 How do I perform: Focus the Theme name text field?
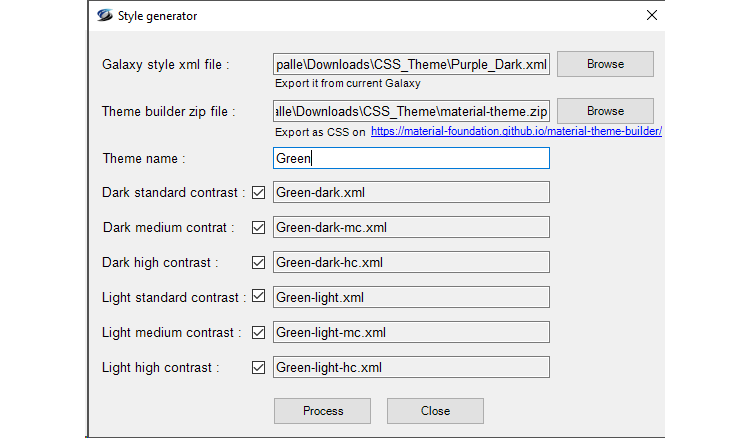click(x=411, y=158)
